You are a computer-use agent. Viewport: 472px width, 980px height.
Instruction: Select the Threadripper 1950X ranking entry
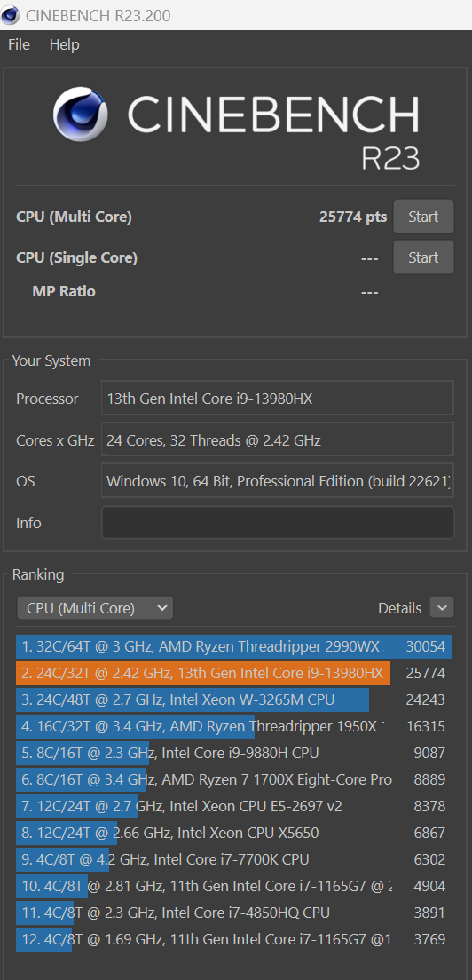pos(235,726)
